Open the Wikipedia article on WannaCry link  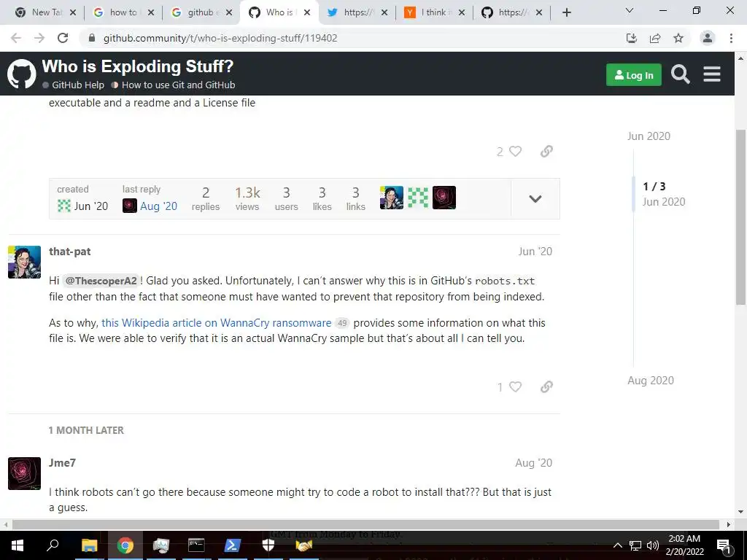[216, 323]
